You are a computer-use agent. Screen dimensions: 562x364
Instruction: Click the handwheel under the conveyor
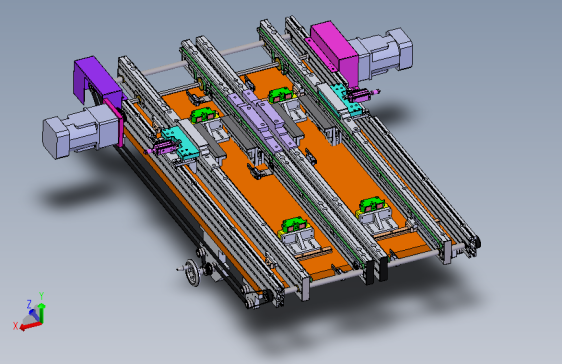pos(191,273)
